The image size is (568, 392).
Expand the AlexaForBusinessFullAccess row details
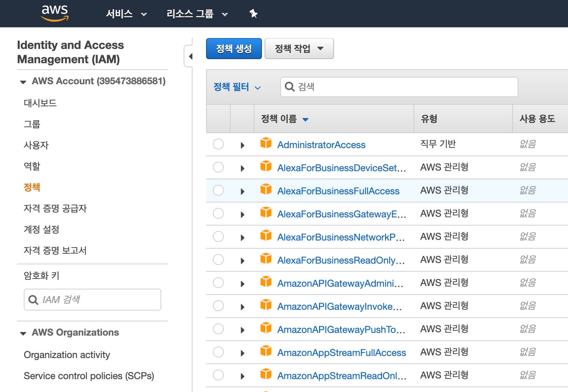(243, 192)
